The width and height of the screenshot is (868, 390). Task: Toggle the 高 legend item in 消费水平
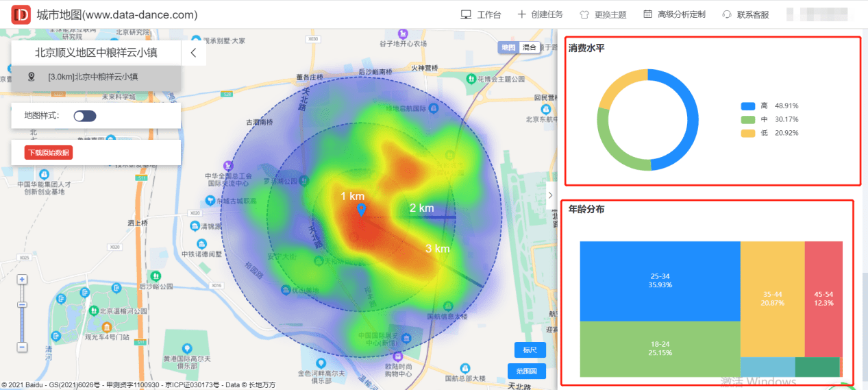coord(769,106)
